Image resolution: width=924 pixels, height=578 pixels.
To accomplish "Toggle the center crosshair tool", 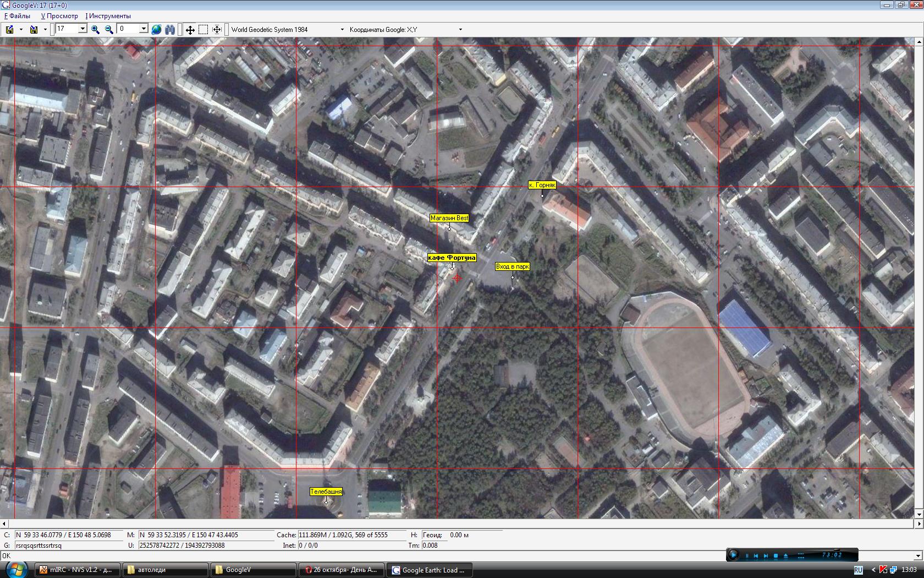I will [217, 30].
